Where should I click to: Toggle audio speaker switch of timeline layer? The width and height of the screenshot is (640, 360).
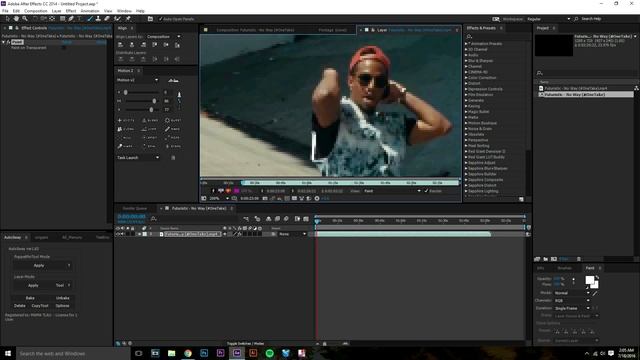[x=122, y=234]
